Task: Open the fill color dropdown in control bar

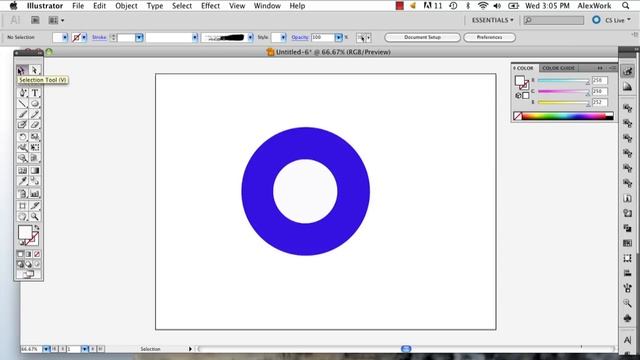Action: point(64,38)
